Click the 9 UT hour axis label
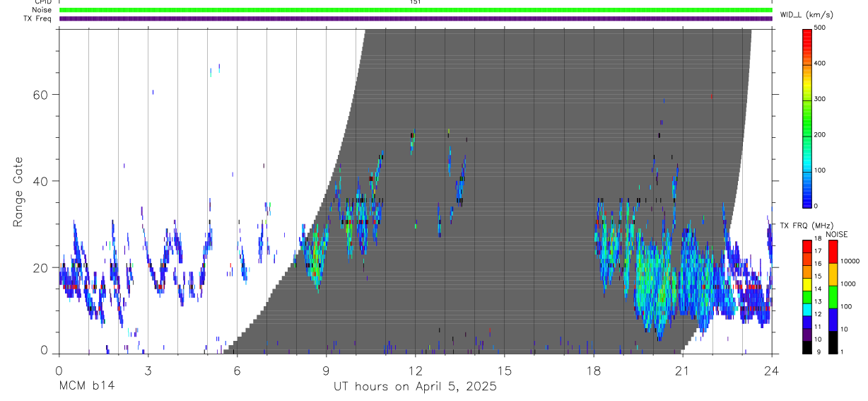The width and height of the screenshot is (868, 401). point(326,370)
